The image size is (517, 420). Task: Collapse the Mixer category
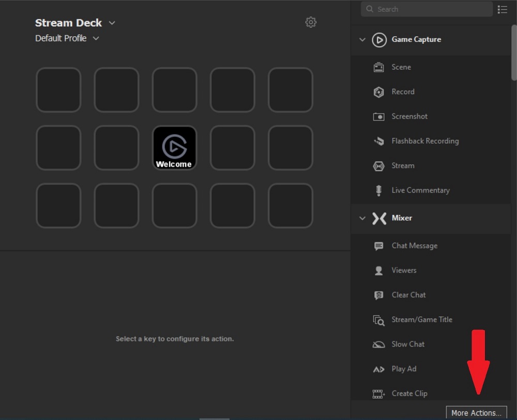(362, 218)
